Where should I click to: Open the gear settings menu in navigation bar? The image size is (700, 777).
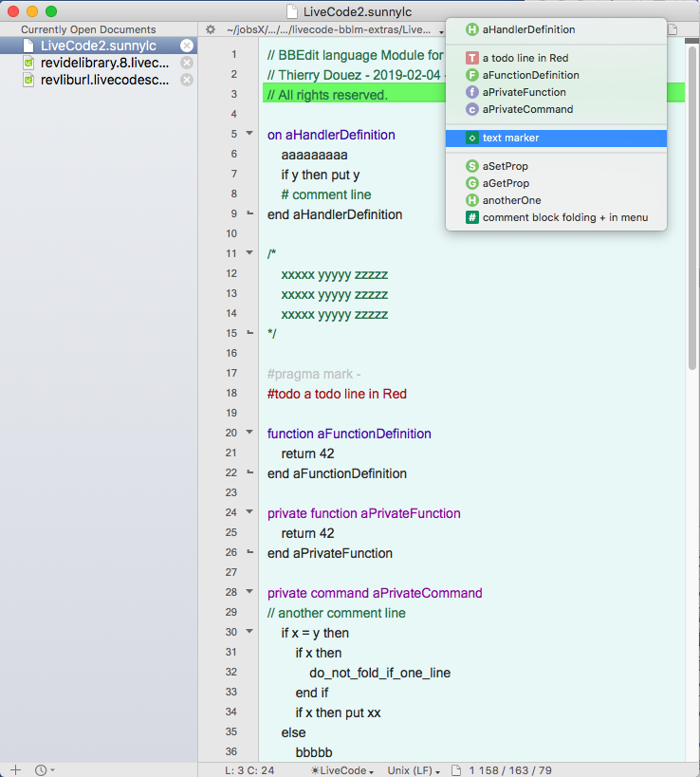pos(211,29)
